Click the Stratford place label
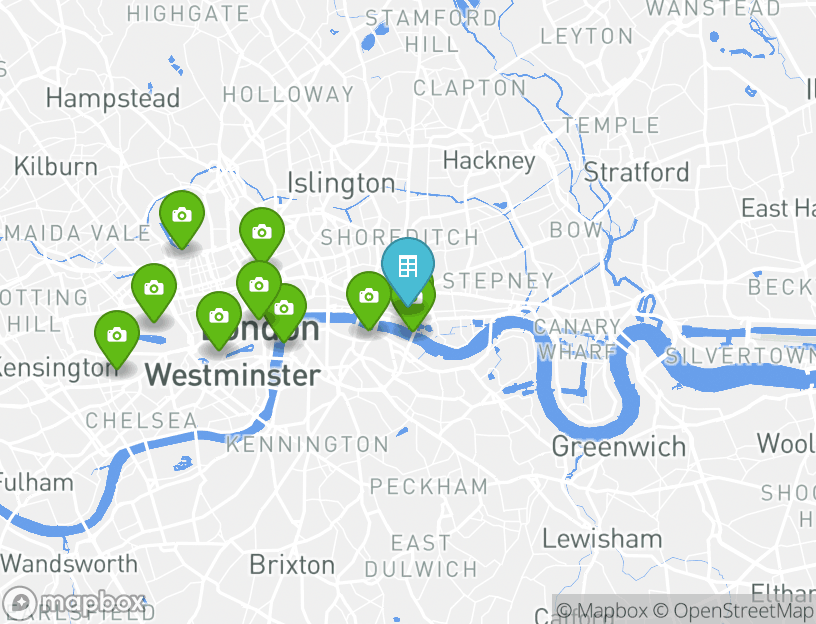The width and height of the screenshot is (816, 624). coord(636,172)
